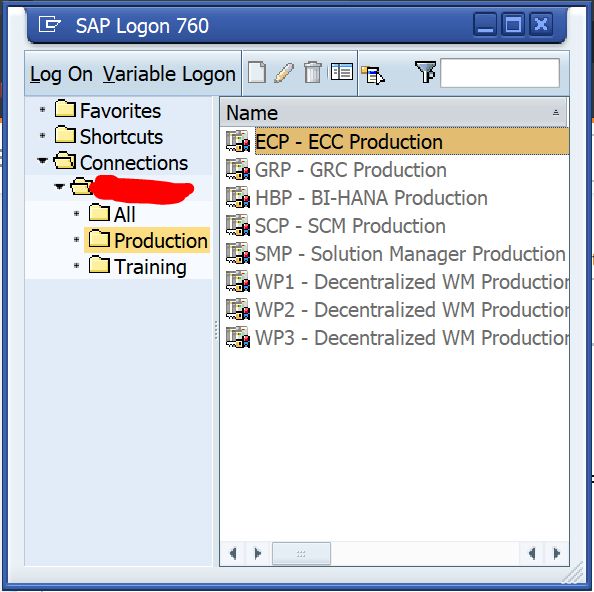Click the Variable Logon button

[x=169, y=74]
